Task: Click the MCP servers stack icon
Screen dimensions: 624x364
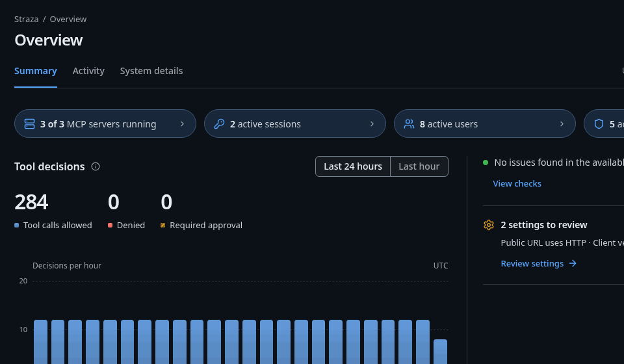Action: coord(29,123)
